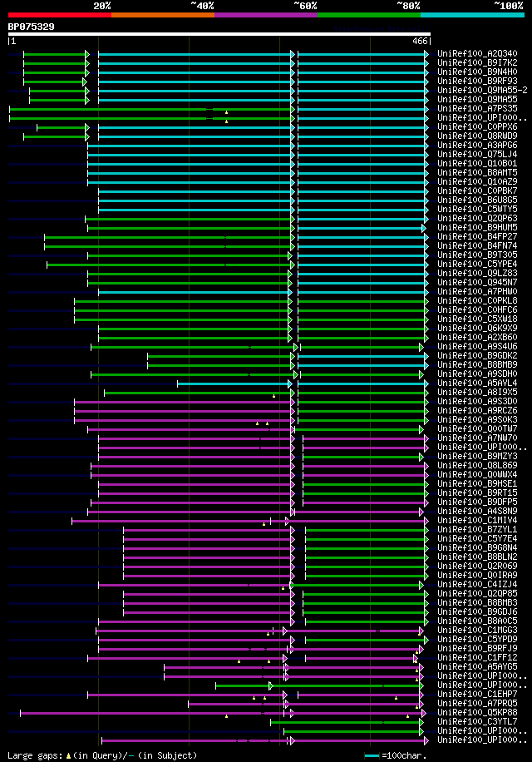
Task: View hit UniRef100_C3YTL7
Action: click(x=477, y=722)
